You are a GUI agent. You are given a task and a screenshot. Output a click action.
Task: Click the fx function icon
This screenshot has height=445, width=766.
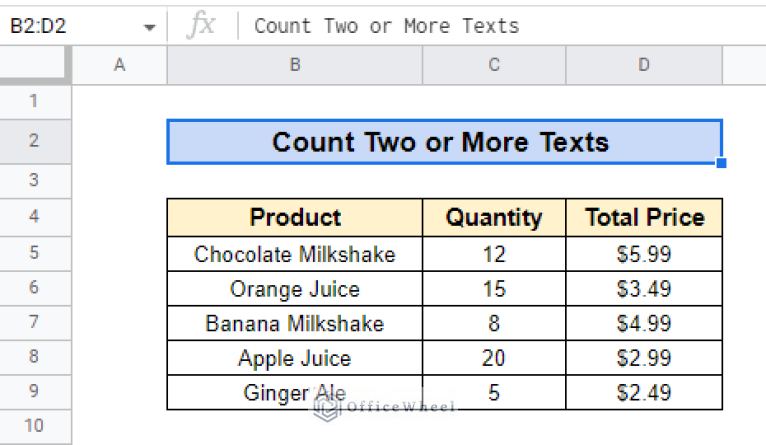[x=201, y=25]
